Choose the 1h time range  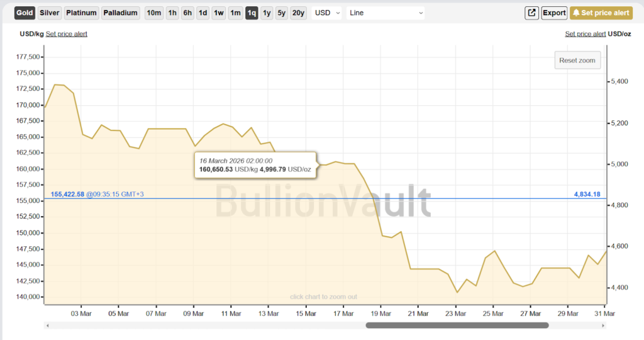(x=172, y=13)
